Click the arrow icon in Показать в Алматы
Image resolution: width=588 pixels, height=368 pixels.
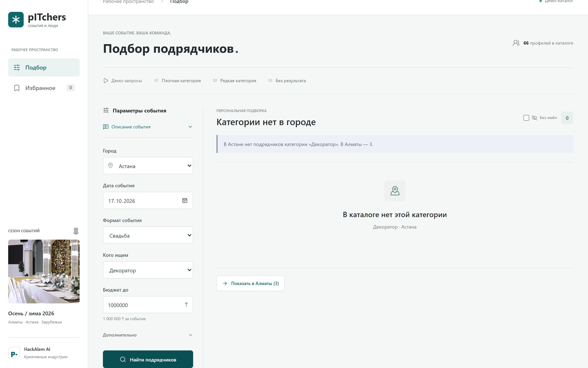pyautogui.click(x=225, y=283)
